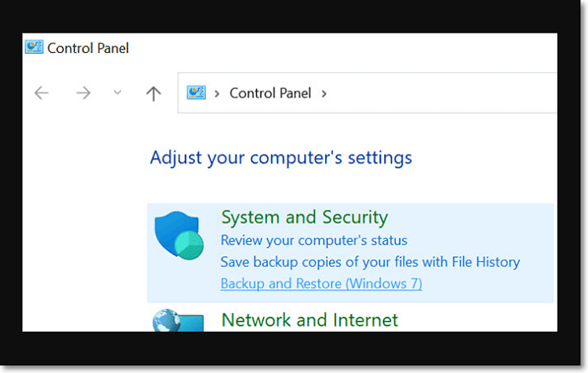Click the Adjust your computer's settings heading
This screenshot has height=373, width=588.
(281, 157)
